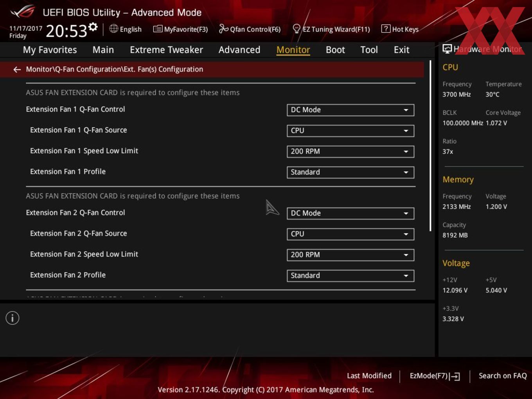This screenshot has height=399, width=532.
Task: Click the EzMode exit arrow icon
Action: click(x=455, y=376)
